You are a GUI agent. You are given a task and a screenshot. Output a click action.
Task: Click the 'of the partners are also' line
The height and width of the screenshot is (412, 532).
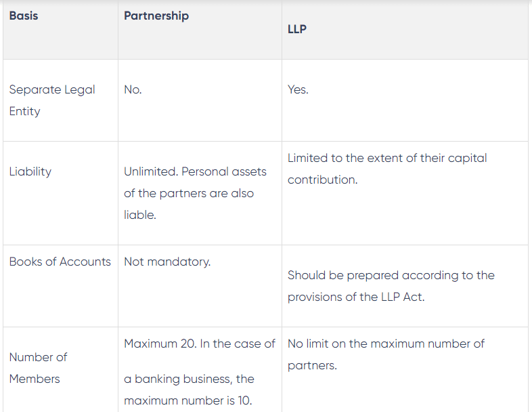189,193
